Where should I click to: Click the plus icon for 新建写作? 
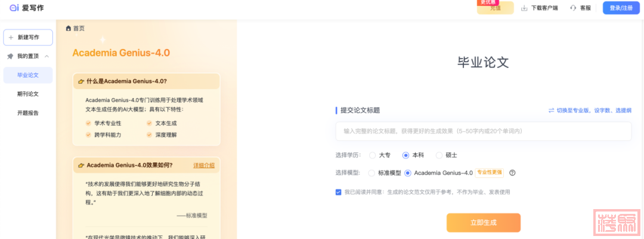(11, 37)
